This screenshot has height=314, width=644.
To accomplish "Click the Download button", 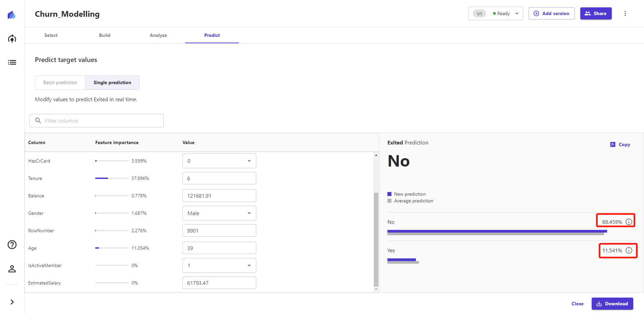I will pos(612,304).
